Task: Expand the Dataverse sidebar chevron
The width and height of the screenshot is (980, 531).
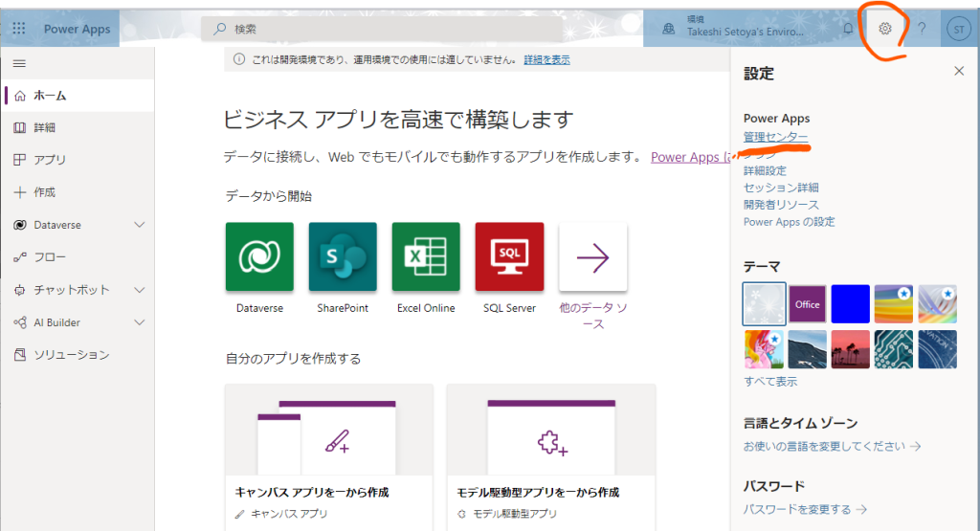Action: pos(140,224)
